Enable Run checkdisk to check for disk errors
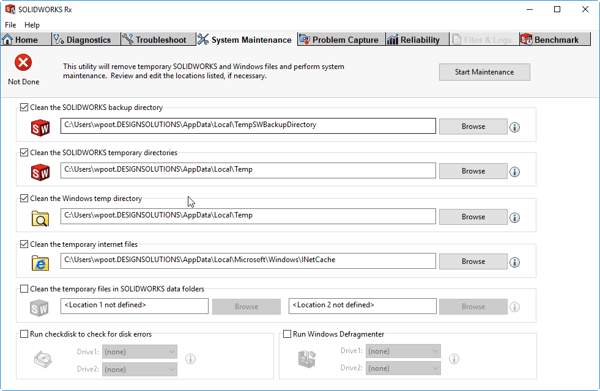This screenshot has height=391, width=600. pyautogui.click(x=24, y=334)
